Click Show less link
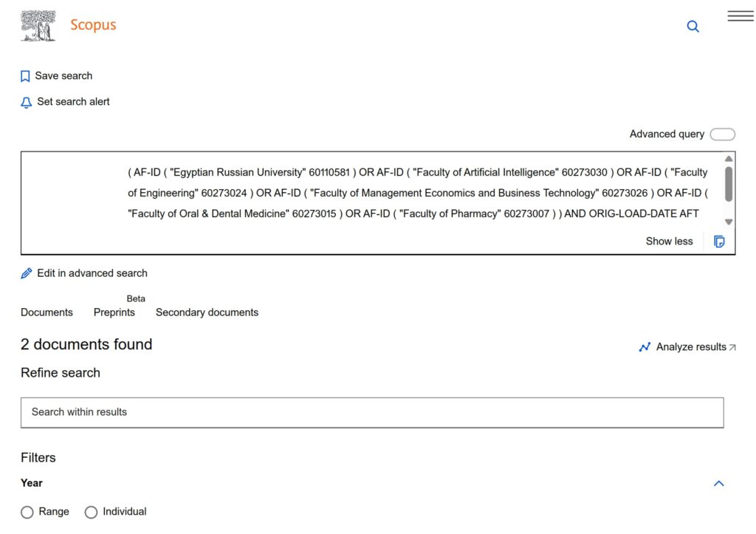Image resolution: width=756 pixels, height=534 pixels. (669, 242)
